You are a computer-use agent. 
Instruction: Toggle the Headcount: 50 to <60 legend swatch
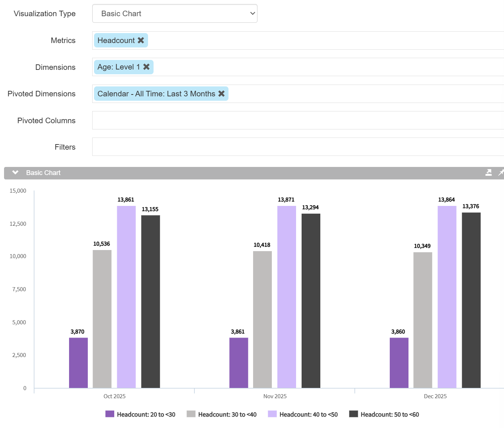coord(353,414)
